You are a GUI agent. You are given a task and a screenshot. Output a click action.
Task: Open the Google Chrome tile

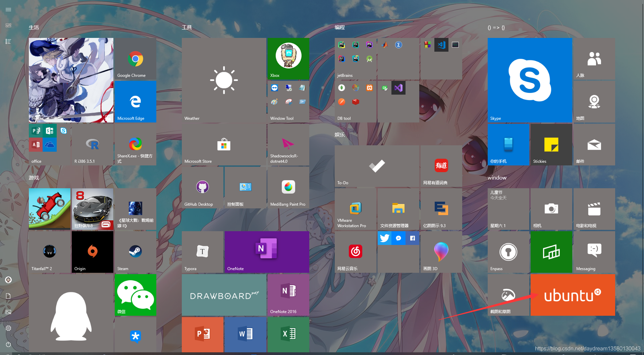coord(136,59)
